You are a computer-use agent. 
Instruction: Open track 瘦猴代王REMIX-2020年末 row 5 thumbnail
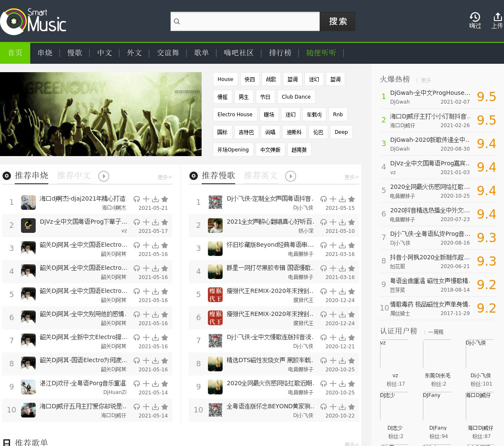[215, 295]
